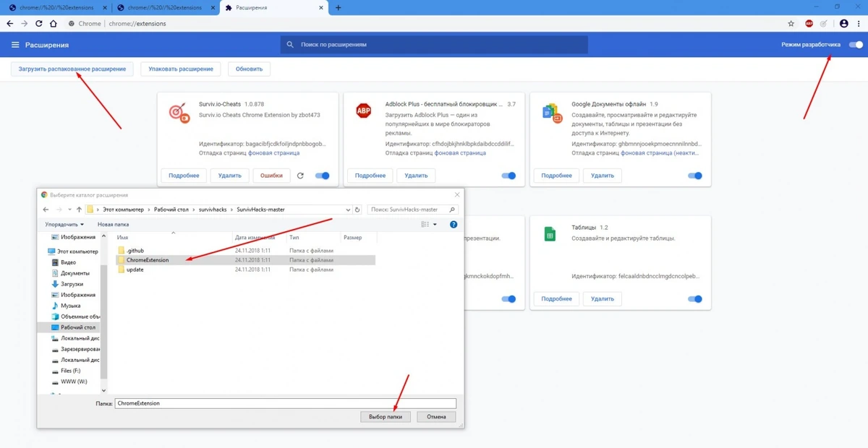Select the .github folder icon
868x448 pixels.
122,250
